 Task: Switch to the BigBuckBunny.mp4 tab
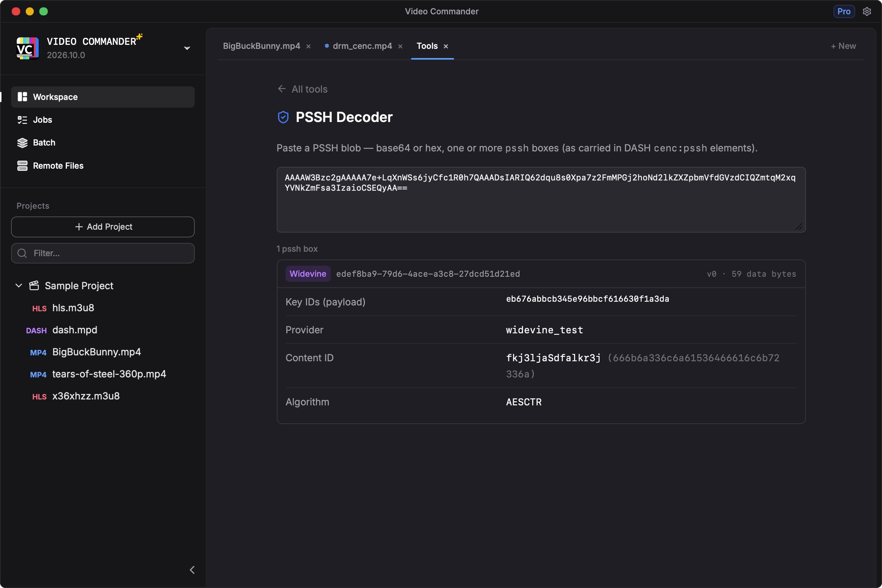point(261,46)
